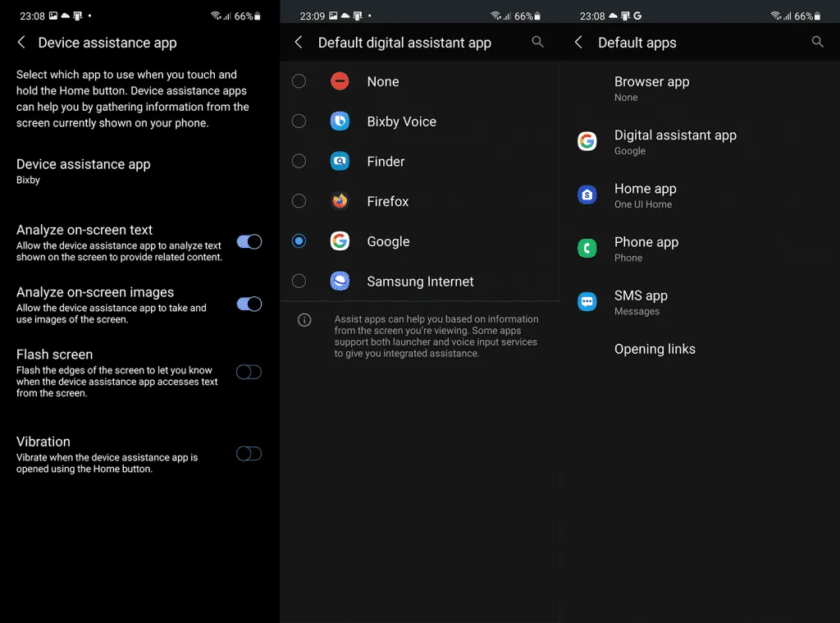Tap battery icon in the left screen status bar

point(257,16)
